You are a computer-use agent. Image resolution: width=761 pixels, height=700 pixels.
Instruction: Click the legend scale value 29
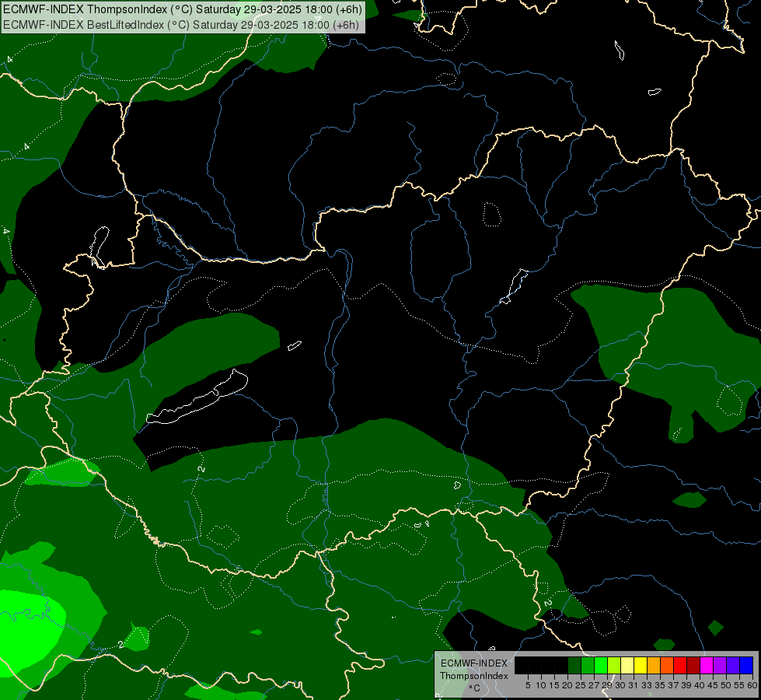[x=607, y=685]
